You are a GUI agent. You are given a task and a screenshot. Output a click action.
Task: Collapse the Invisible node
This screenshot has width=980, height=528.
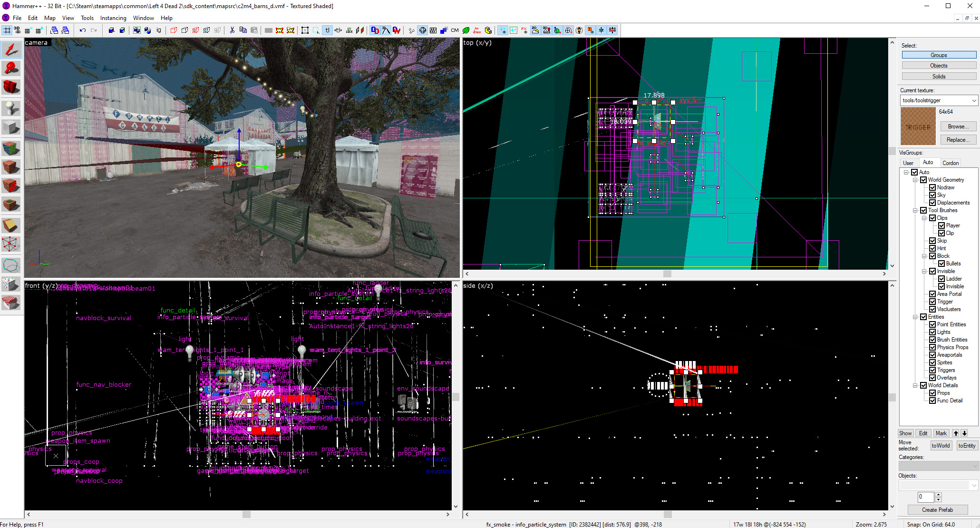(924, 271)
